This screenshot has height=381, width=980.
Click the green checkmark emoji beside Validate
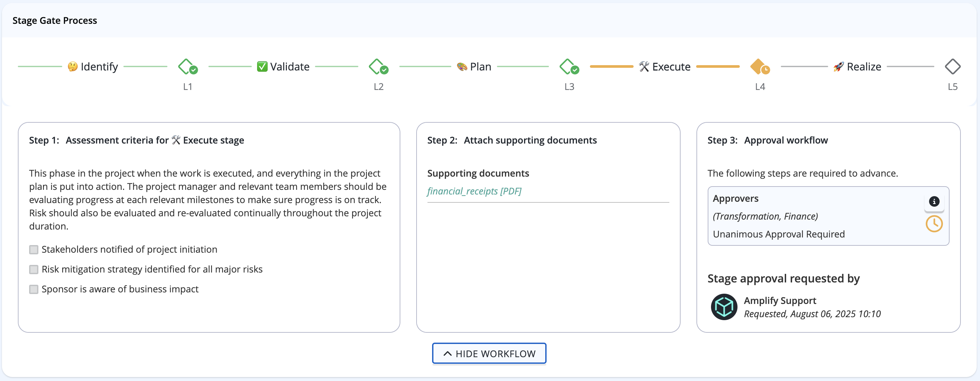tap(262, 66)
